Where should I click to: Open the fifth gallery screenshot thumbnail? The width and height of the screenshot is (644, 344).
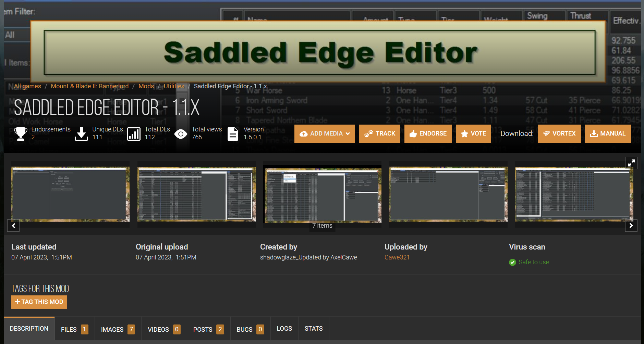[x=574, y=194]
